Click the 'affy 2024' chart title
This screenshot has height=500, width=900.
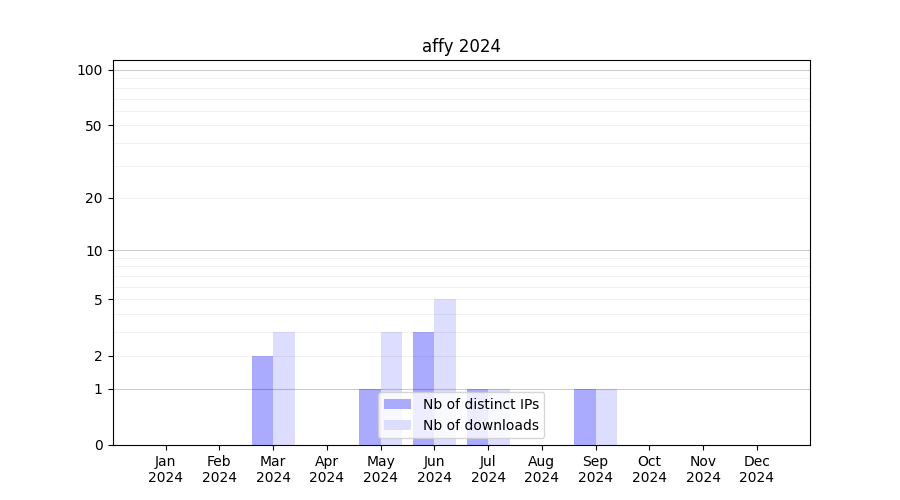tap(461, 46)
